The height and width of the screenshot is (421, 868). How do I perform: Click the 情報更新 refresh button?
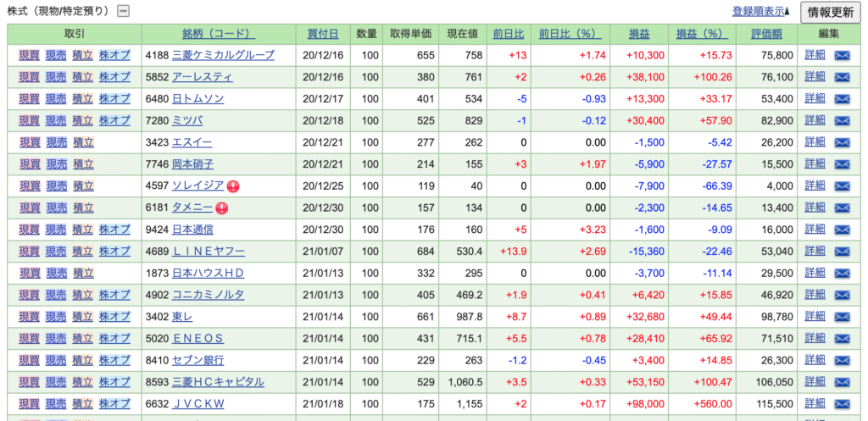pos(830,12)
